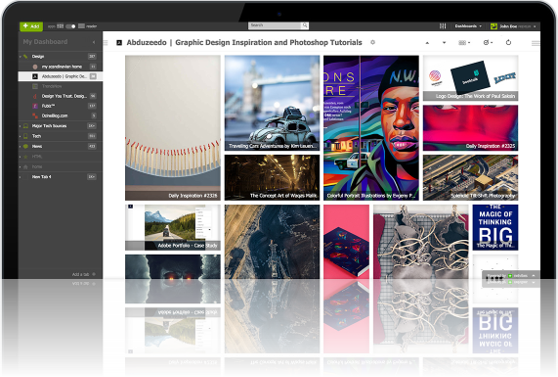Image resolution: width=558 pixels, height=377 pixels.
Task: Open Logo Design Paul Saksin article
Action: [470, 78]
